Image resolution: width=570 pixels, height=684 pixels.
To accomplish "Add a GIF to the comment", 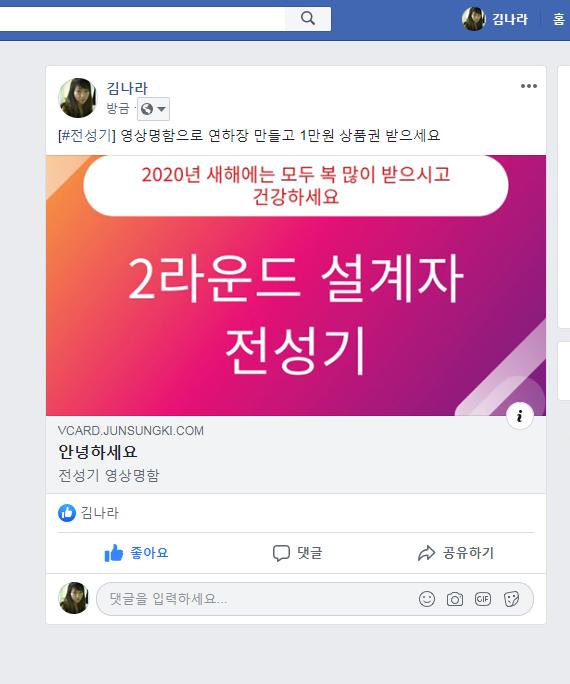I will [x=482, y=599].
